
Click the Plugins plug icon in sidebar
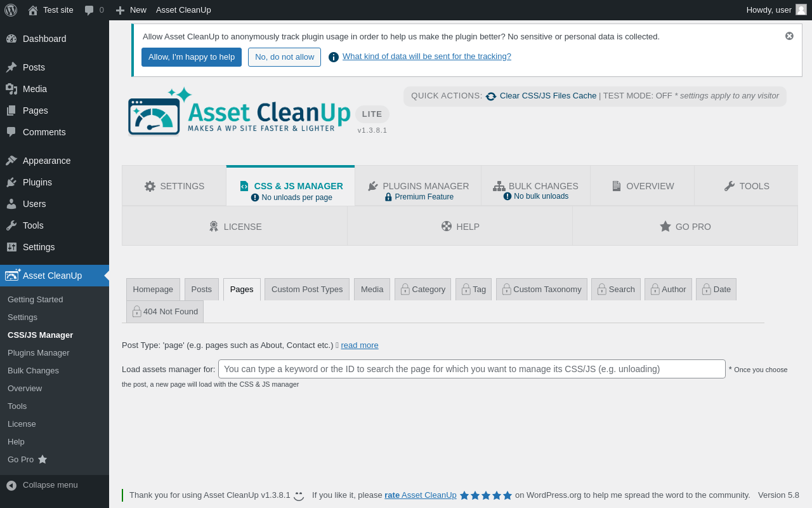[11, 182]
